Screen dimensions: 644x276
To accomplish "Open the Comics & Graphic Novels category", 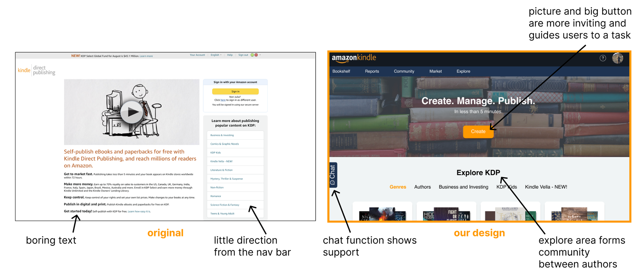I will (235, 144).
